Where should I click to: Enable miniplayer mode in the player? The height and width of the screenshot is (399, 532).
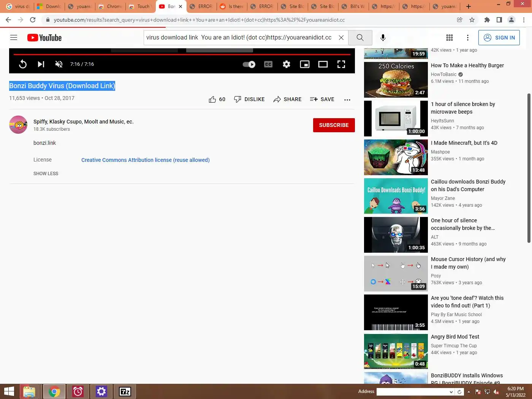pyautogui.click(x=305, y=64)
